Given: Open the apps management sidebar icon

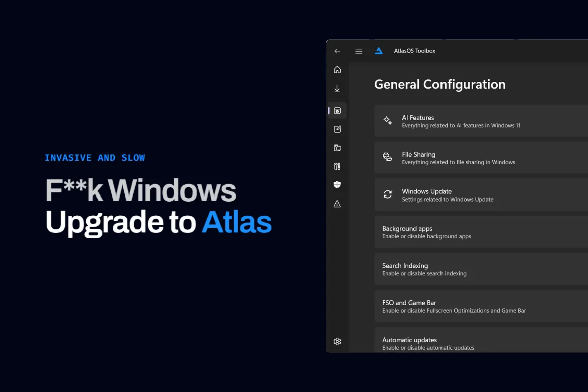Looking at the screenshot, I should pos(337,147).
